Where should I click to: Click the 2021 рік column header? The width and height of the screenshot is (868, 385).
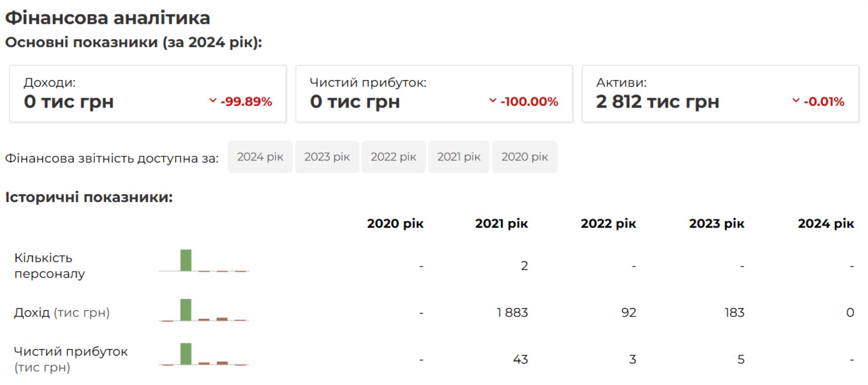click(x=501, y=224)
